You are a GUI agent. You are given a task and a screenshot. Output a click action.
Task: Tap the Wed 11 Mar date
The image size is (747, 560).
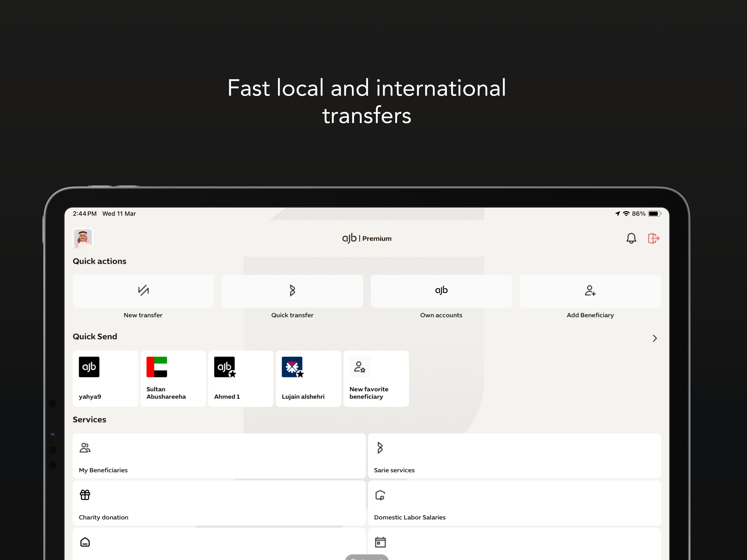click(119, 214)
